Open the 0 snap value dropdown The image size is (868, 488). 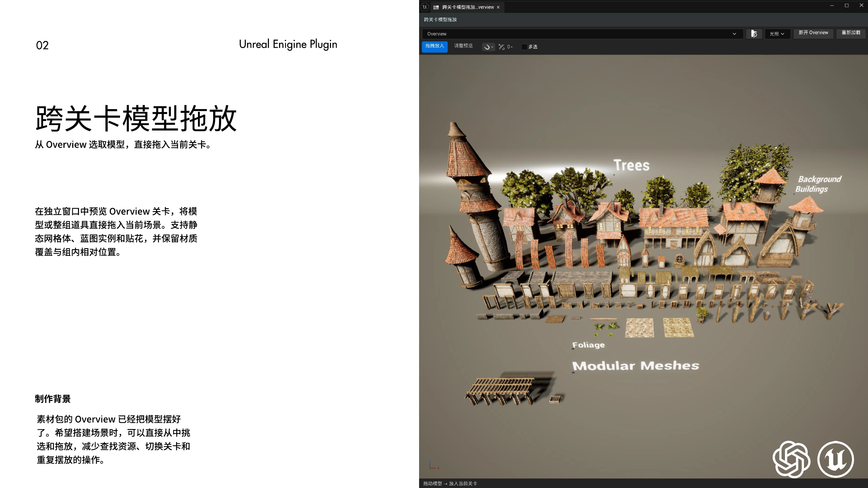coord(510,47)
